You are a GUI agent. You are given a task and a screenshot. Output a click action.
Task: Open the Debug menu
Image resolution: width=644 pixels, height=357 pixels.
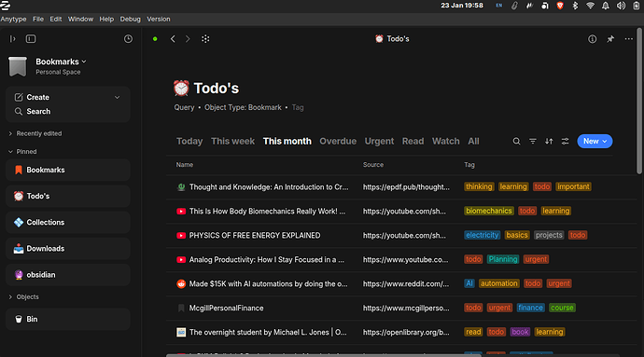[130, 19]
